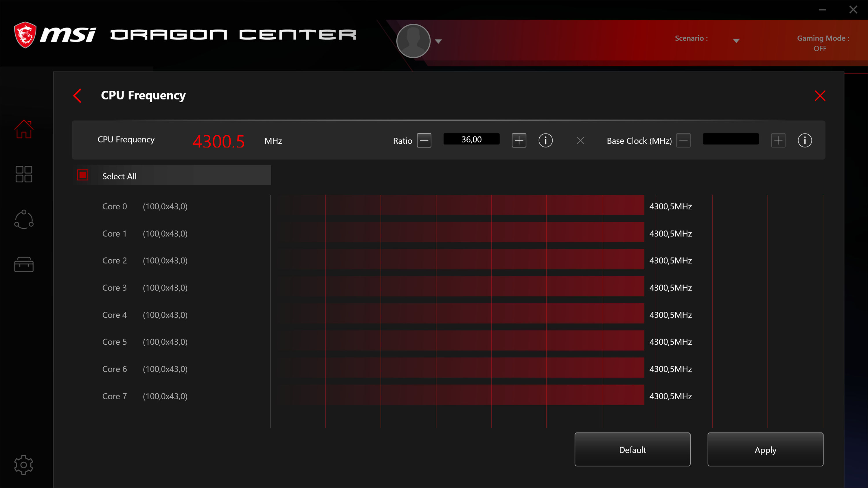The image size is (868, 488).
Task: Click info icon next to Base Clock
Action: [x=804, y=141]
